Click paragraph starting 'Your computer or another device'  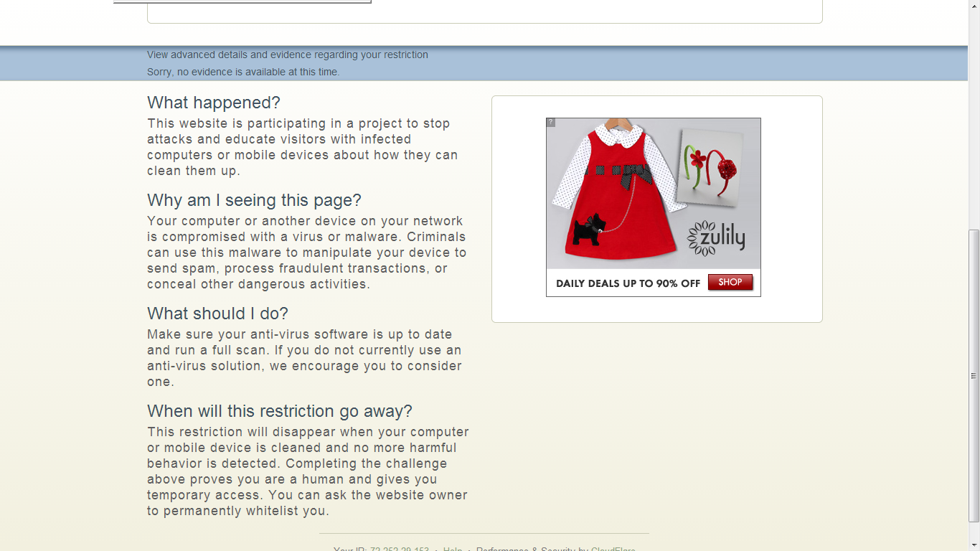click(x=307, y=253)
